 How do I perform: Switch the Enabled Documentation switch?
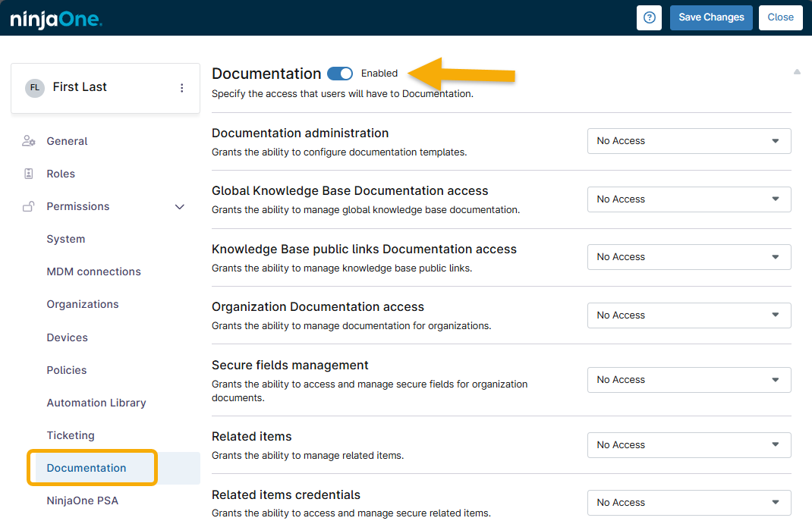pyautogui.click(x=339, y=73)
